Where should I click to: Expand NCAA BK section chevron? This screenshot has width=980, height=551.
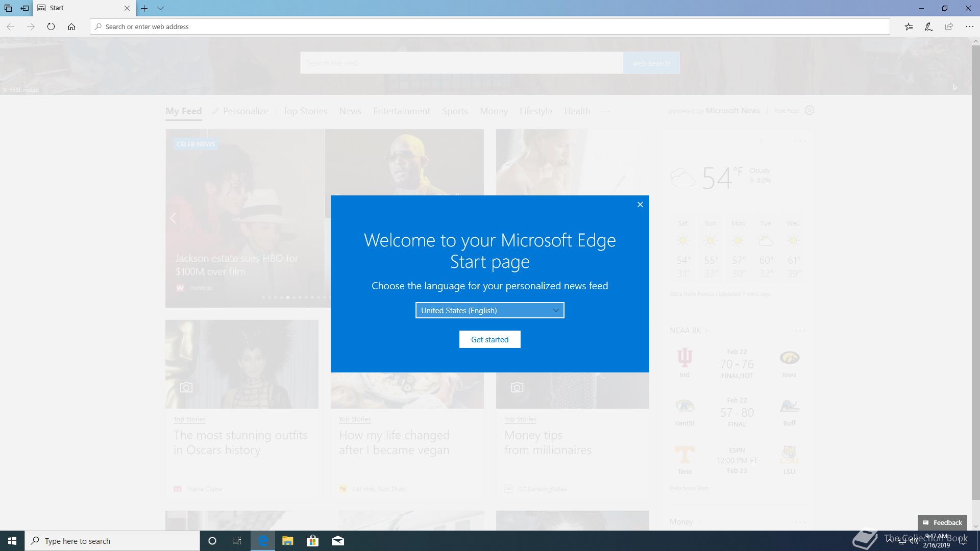[x=706, y=331]
